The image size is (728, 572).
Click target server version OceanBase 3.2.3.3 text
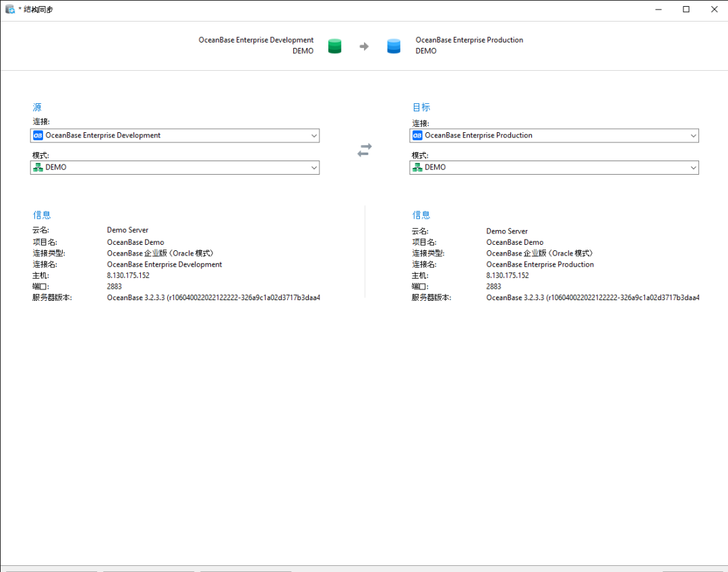click(593, 297)
